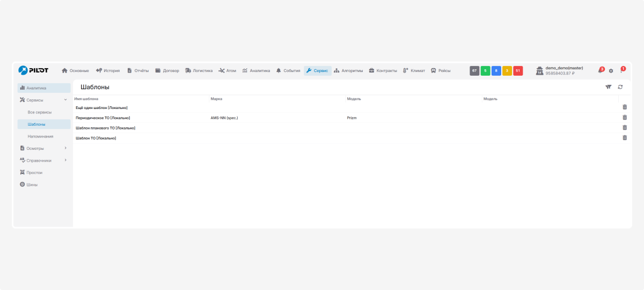Expand the Справочники sidebar section

point(65,160)
